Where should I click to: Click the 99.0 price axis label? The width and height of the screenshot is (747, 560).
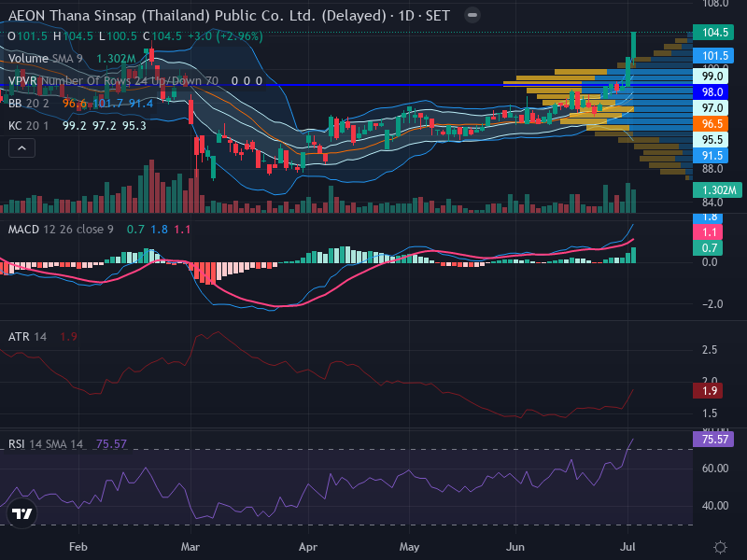711,77
